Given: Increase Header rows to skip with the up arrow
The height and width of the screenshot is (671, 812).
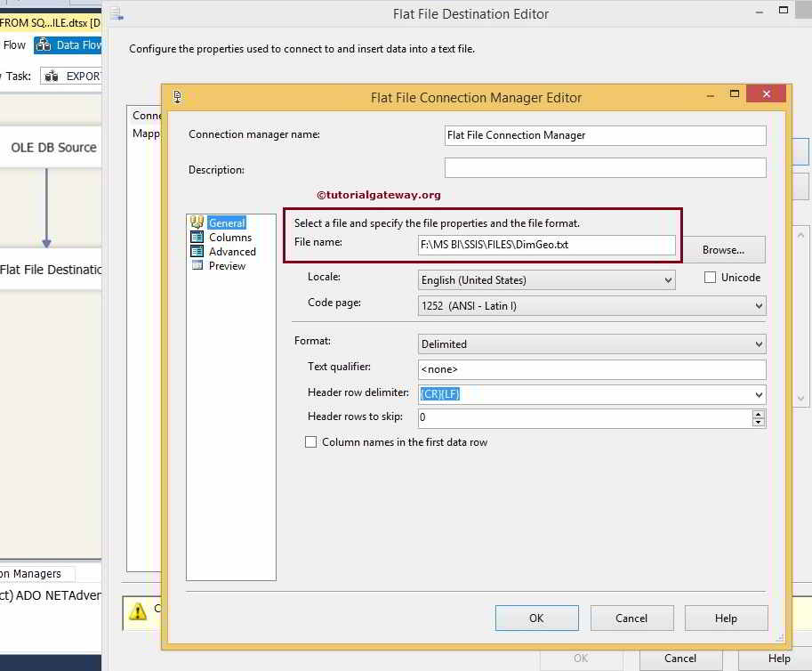Looking at the screenshot, I should tap(760, 414).
